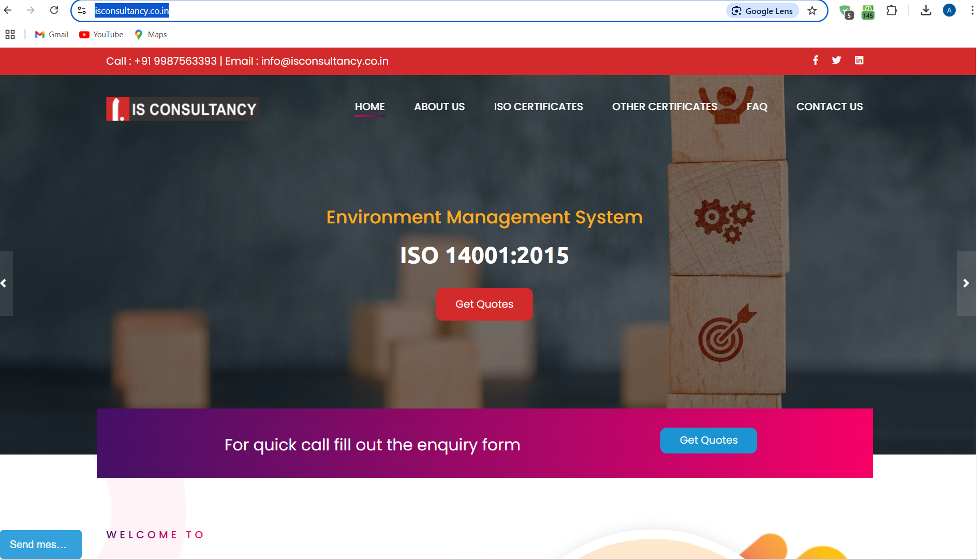Open the Other Certificates menu
Screen dimensions: 977x560
[664, 107]
